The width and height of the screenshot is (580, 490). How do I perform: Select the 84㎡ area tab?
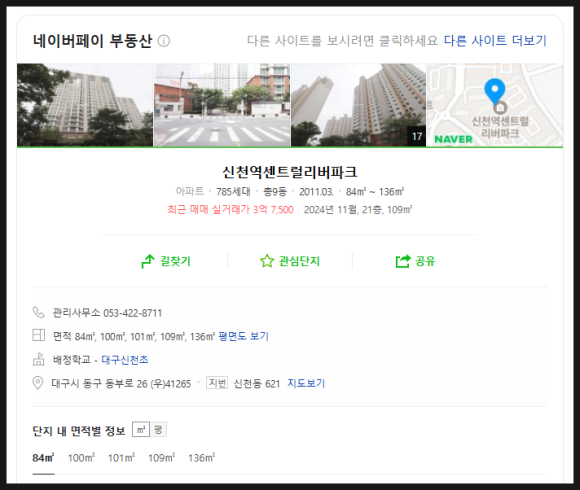pyautogui.click(x=43, y=458)
